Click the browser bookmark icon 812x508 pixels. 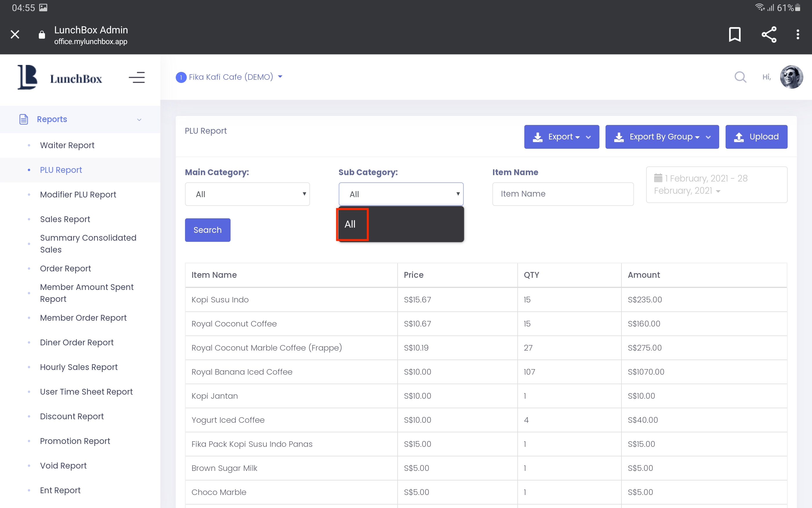tap(734, 34)
